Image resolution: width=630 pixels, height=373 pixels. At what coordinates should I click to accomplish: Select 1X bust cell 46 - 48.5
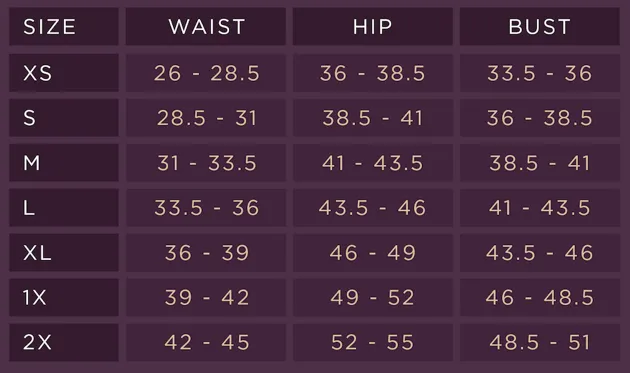[540, 297]
